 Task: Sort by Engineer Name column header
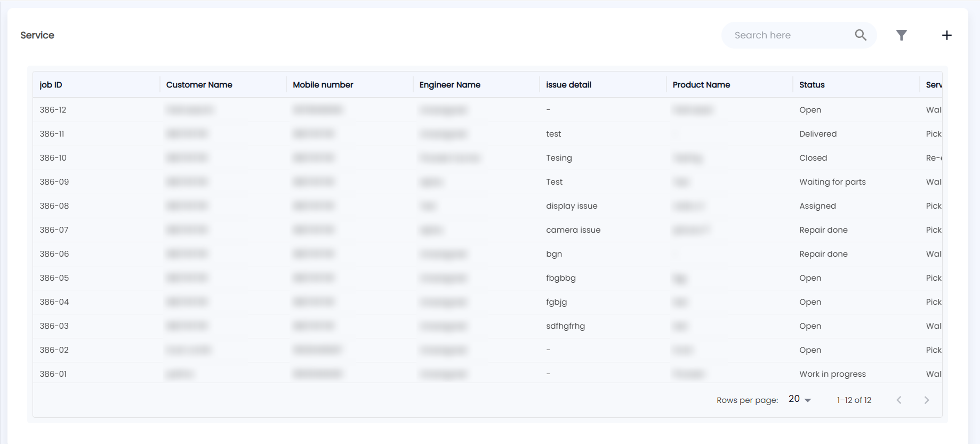click(449, 85)
